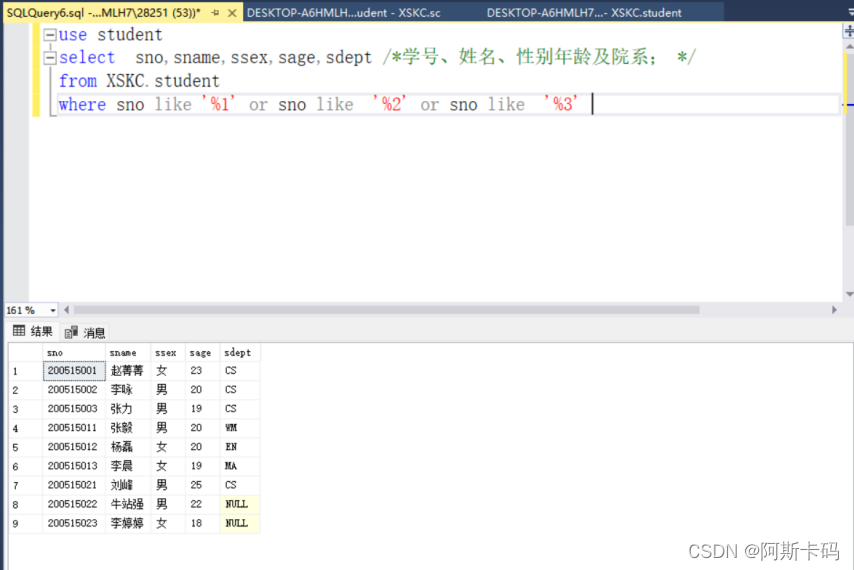Click the 'select' keyword in the editor

pos(87,58)
